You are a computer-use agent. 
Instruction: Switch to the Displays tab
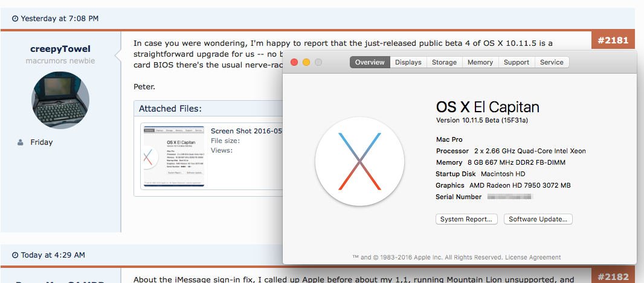(x=408, y=62)
